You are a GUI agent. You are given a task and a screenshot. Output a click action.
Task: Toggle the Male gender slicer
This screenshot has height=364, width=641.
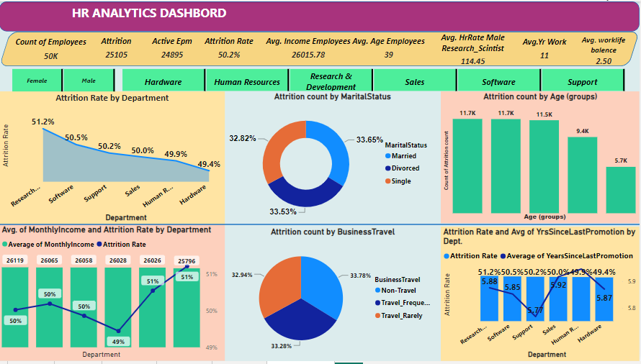89,81
